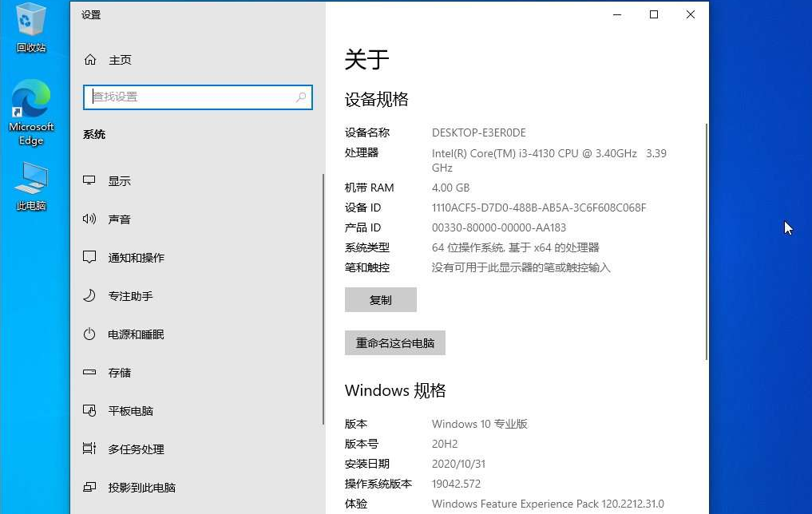812x514 pixels.
Task: Click the 设备规格 heading
Action: (377, 99)
